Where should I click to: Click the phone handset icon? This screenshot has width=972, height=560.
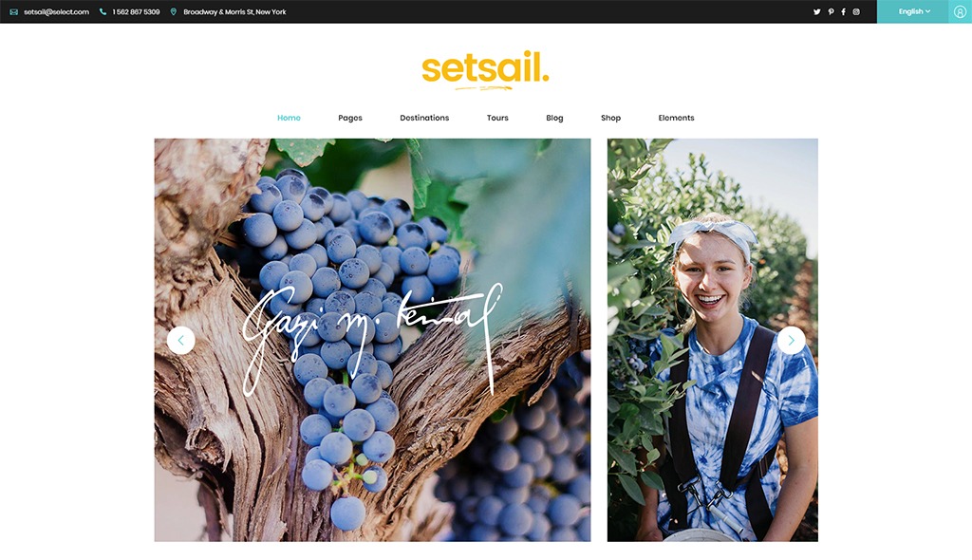[x=103, y=11]
